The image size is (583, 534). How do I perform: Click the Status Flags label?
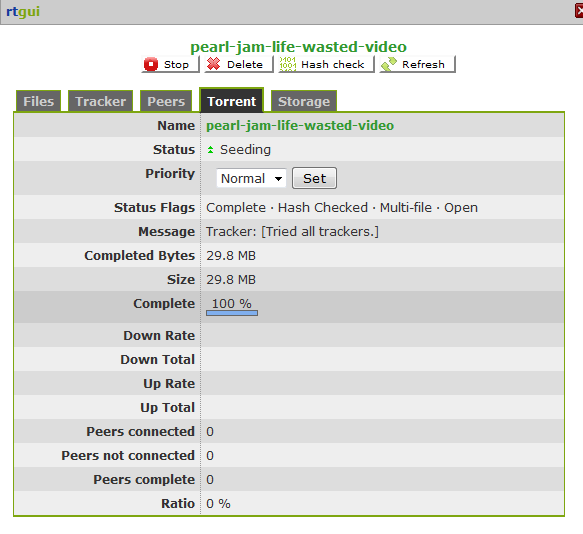(x=154, y=208)
